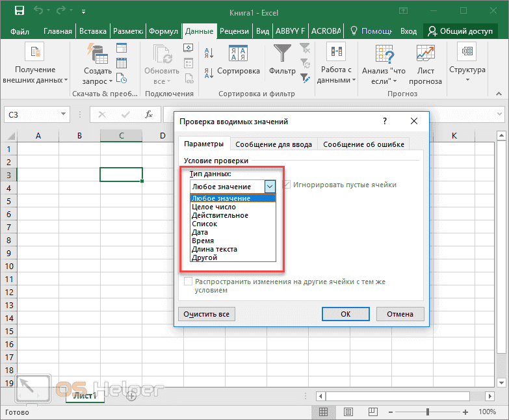This screenshot has width=509, height=420.
Task: Open the Sort dialog via Сортировка icon
Action: click(x=238, y=55)
